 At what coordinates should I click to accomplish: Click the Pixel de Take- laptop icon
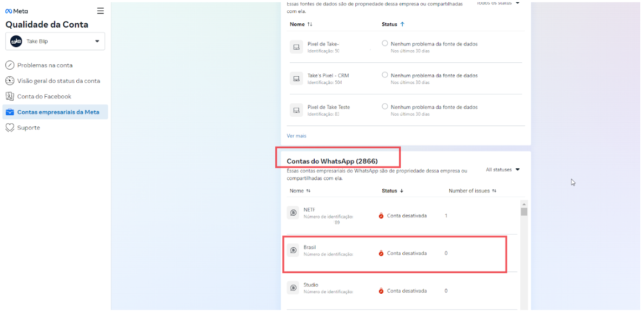point(296,47)
